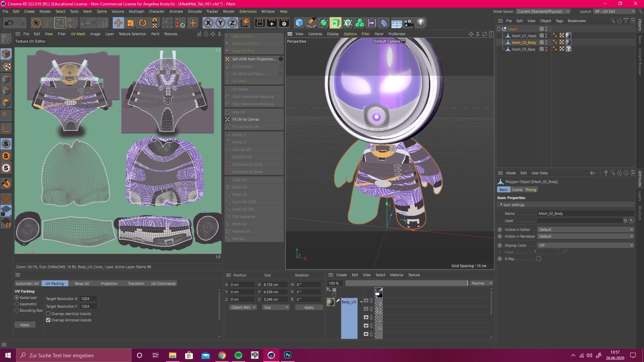
Task: Run the Fit UV to Canvas command
Action: 246,119
